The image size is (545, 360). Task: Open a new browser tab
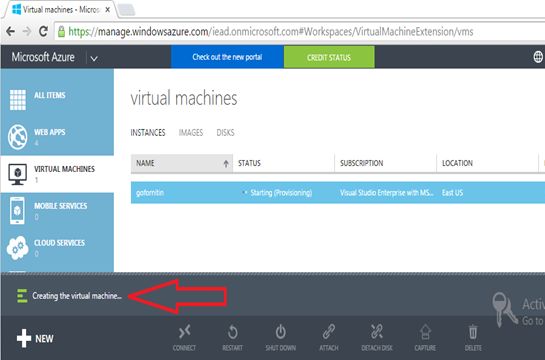point(126,10)
